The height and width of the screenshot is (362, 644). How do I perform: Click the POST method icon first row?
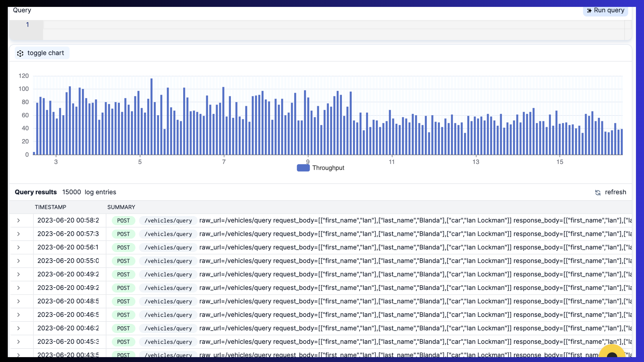pyautogui.click(x=123, y=220)
